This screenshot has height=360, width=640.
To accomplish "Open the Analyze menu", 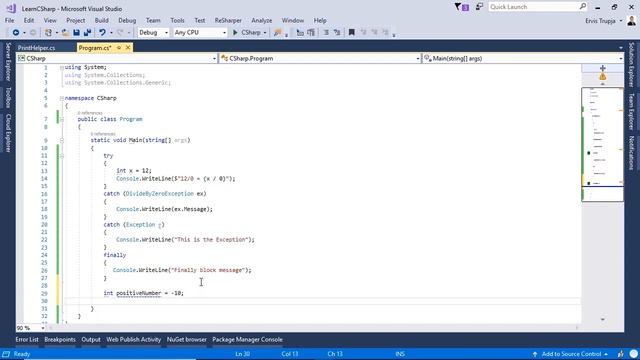I will [262, 20].
